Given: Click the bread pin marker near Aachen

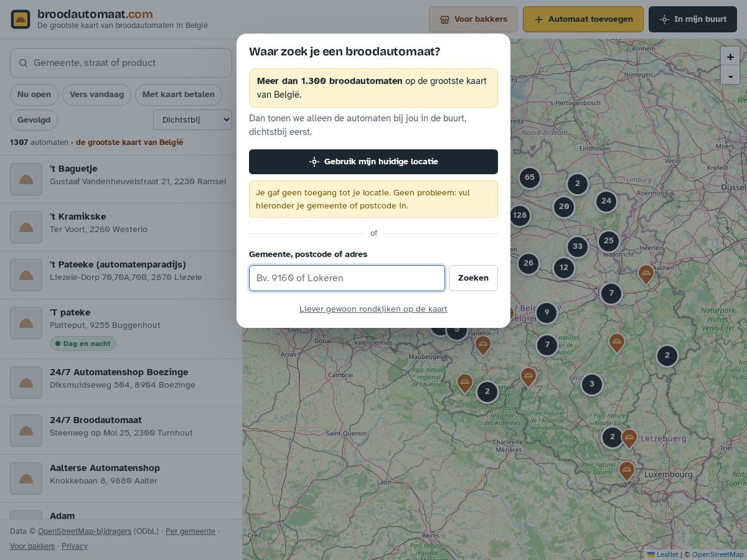Looking at the screenshot, I should 646,274.
